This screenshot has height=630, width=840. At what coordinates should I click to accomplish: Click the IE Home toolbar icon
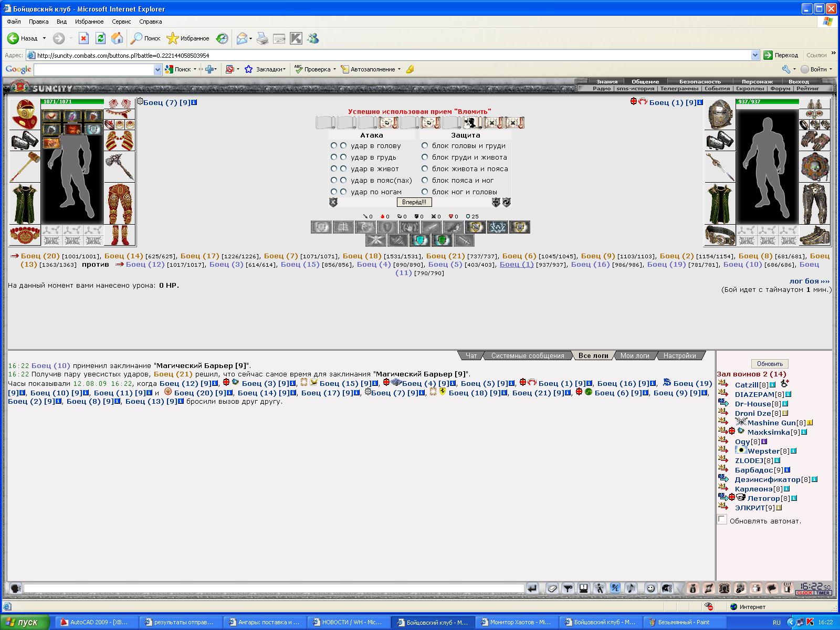[x=117, y=38]
